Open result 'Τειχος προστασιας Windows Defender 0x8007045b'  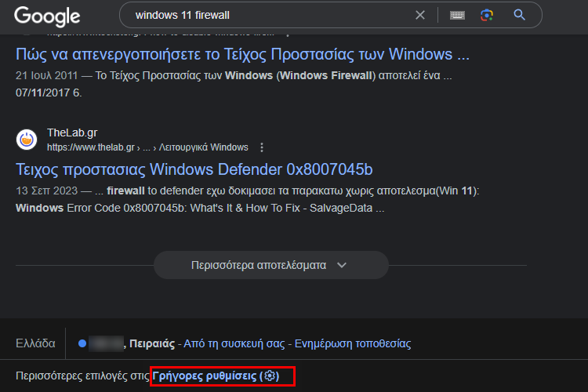tap(194, 169)
